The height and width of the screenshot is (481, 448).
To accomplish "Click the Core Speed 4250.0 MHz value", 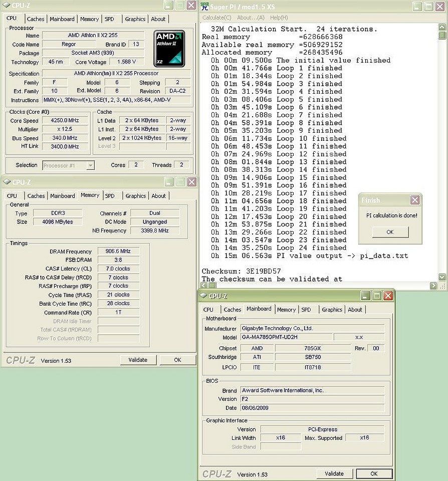I will pyautogui.click(x=65, y=120).
